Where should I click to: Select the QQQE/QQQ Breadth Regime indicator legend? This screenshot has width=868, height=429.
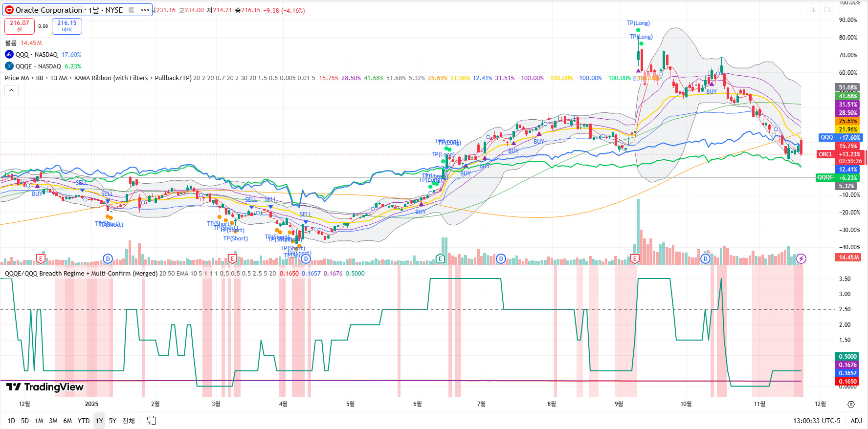coord(81,273)
